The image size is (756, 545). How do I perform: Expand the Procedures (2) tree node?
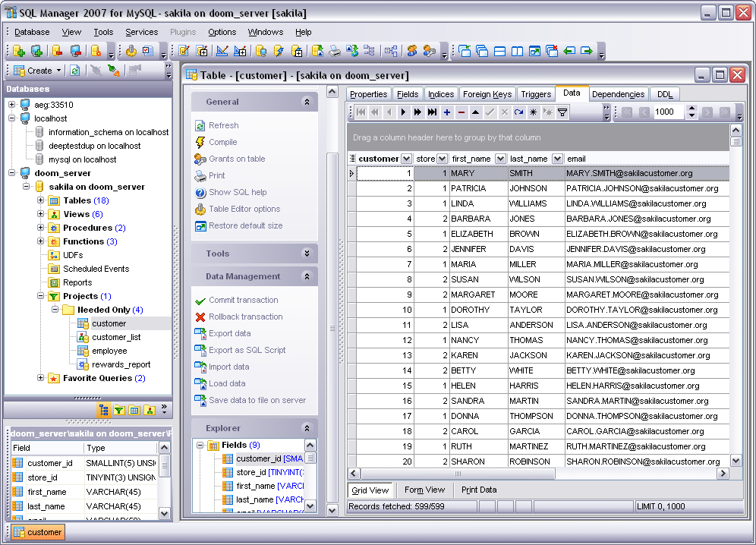(41, 228)
